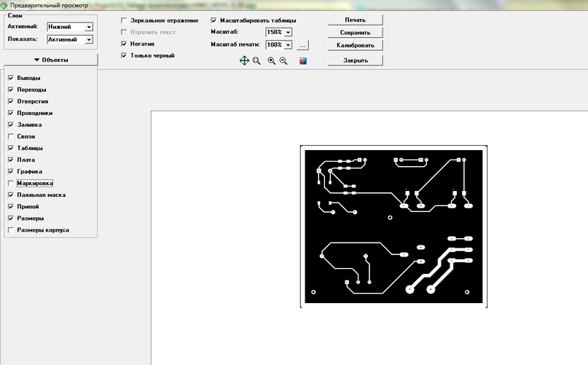Uncheck the Заливка checkbox
The width and height of the screenshot is (588, 365).
click(x=10, y=125)
